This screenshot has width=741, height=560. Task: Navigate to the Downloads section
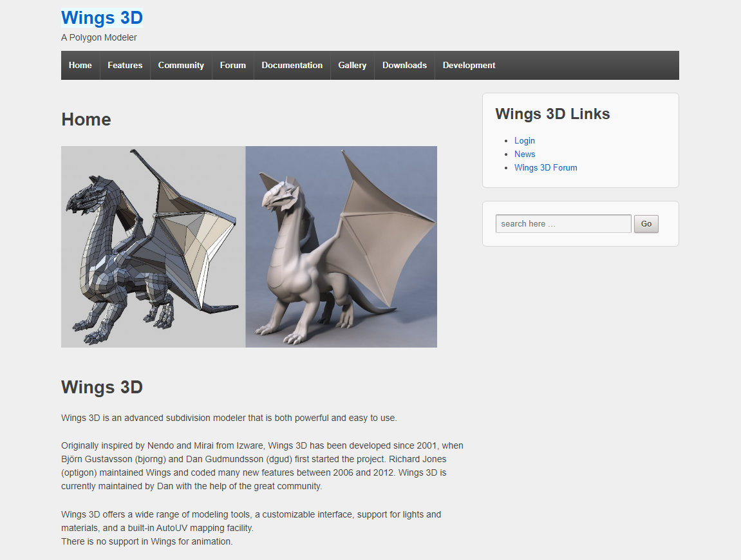[x=404, y=65]
